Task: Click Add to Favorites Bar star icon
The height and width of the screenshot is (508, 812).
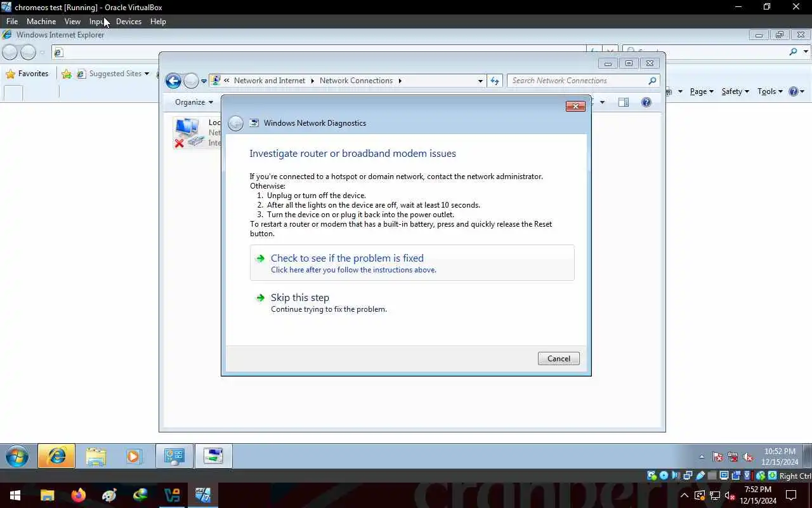Action: (67, 74)
